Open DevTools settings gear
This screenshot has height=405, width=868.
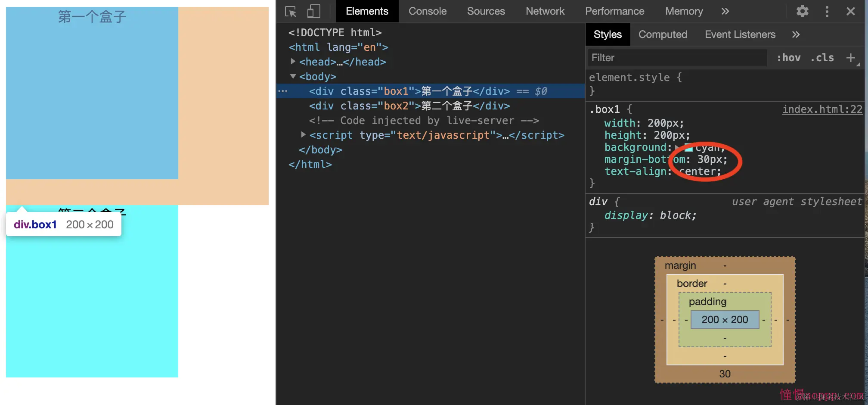pos(802,11)
